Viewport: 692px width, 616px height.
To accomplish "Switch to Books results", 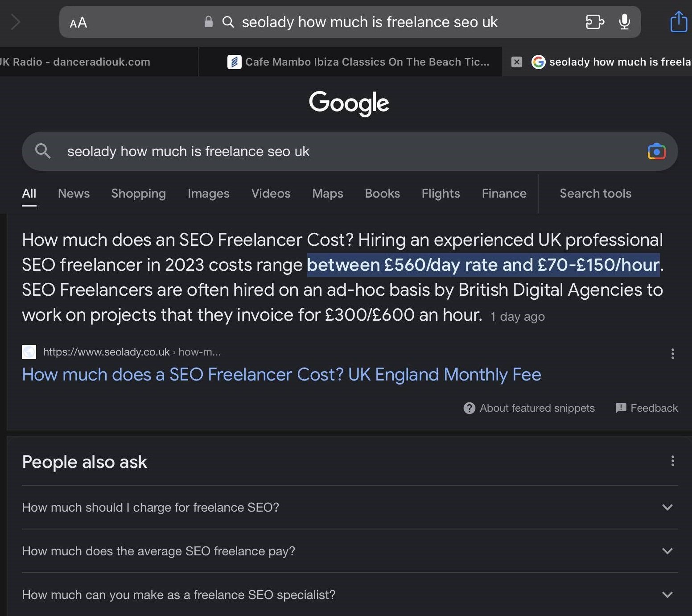I will point(382,194).
